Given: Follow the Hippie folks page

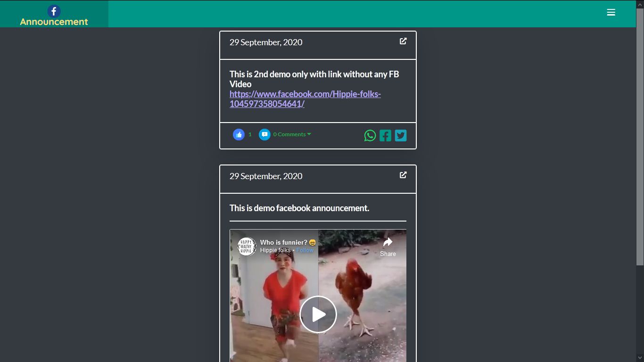Looking at the screenshot, I should coord(305,250).
